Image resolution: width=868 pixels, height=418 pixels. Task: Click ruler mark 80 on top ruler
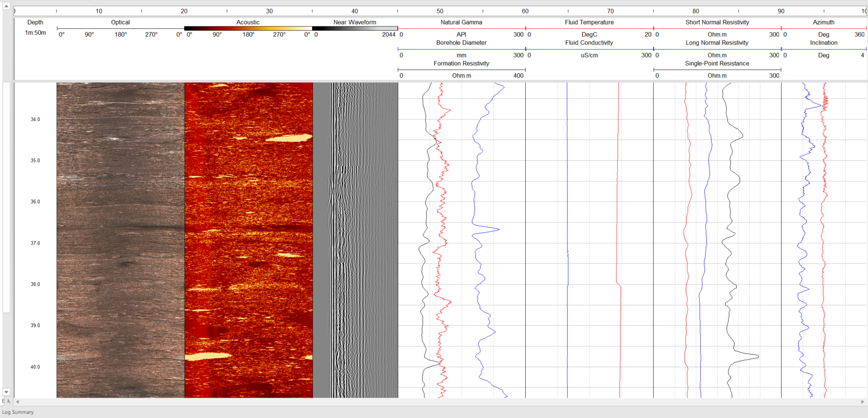(x=696, y=11)
